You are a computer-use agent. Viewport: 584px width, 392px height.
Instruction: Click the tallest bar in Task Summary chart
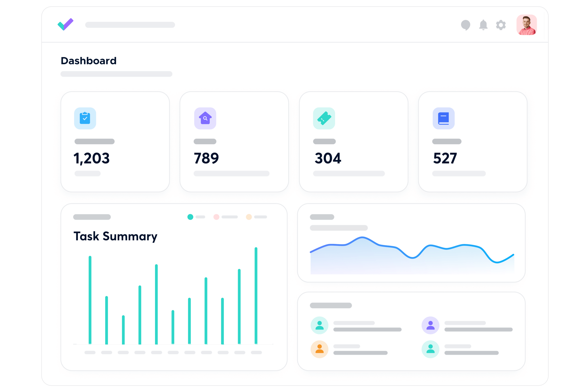click(x=256, y=296)
